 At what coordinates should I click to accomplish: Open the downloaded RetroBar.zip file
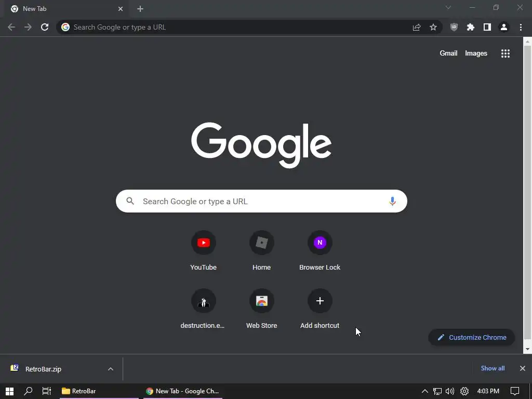(x=43, y=369)
